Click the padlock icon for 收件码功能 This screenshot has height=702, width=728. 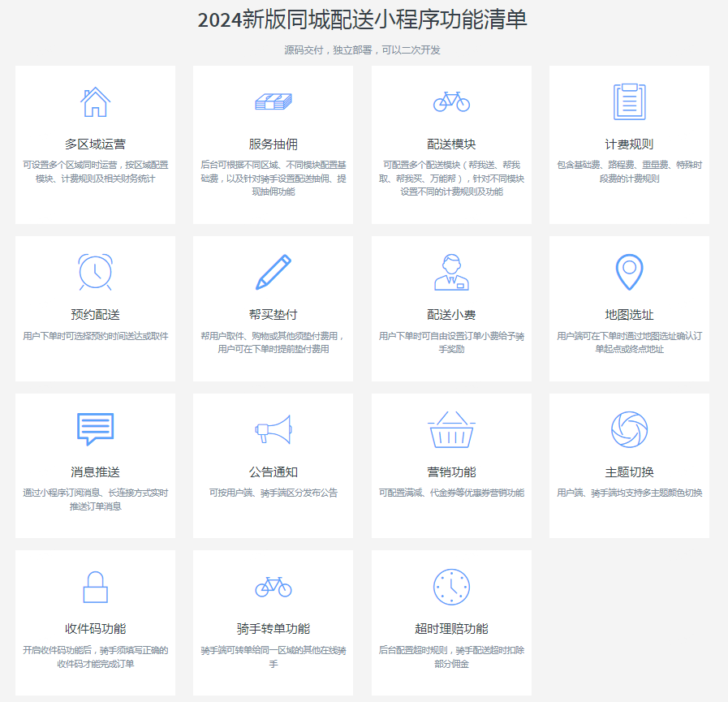[x=95, y=587]
